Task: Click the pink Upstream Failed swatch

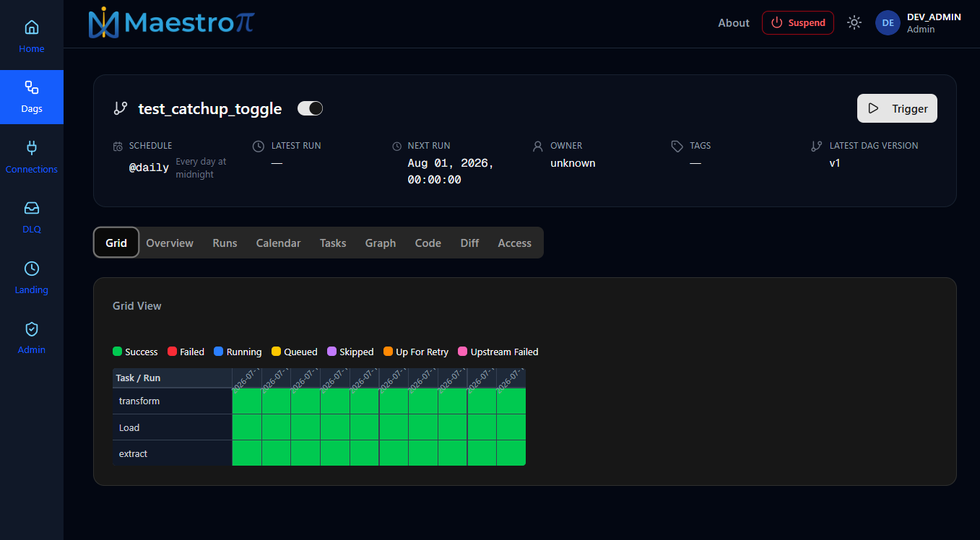Action: point(463,352)
